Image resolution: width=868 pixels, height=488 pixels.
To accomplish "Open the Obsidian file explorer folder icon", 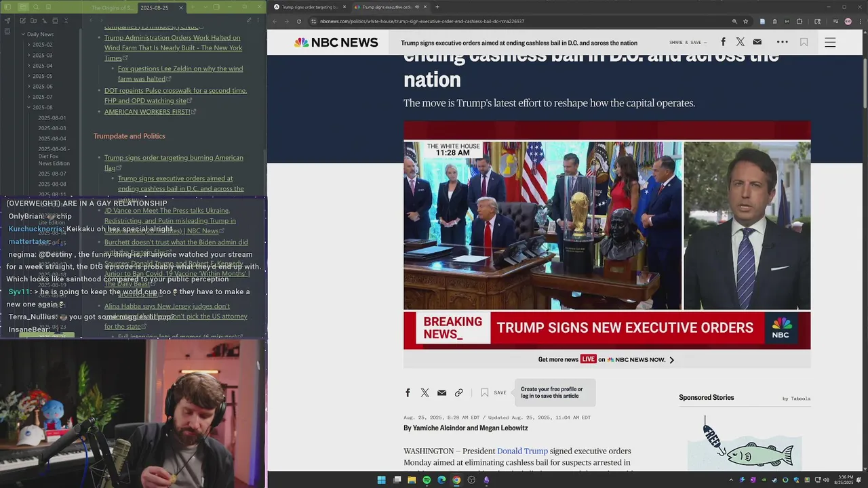I will click(x=22, y=7).
